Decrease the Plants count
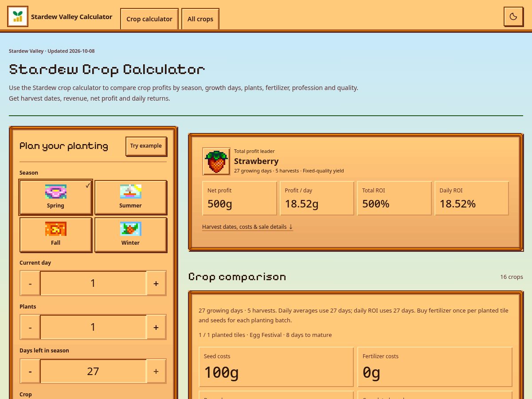 30,327
